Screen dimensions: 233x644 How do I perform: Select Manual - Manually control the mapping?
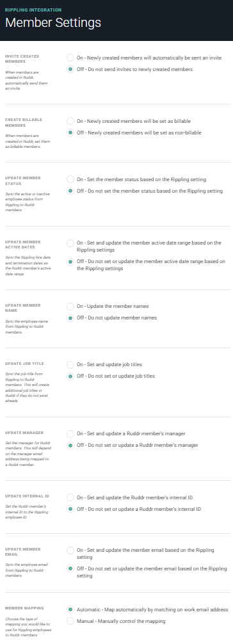pyautogui.click(x=70, y=621)
